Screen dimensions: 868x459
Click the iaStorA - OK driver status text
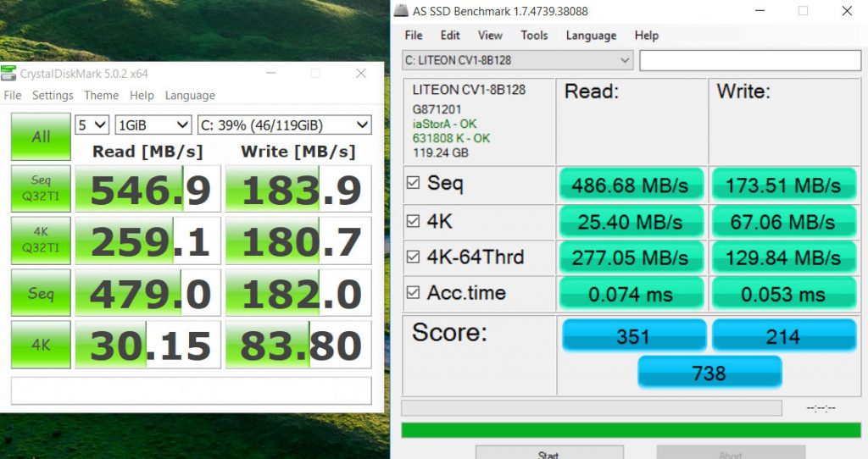(x=444, y=124)
